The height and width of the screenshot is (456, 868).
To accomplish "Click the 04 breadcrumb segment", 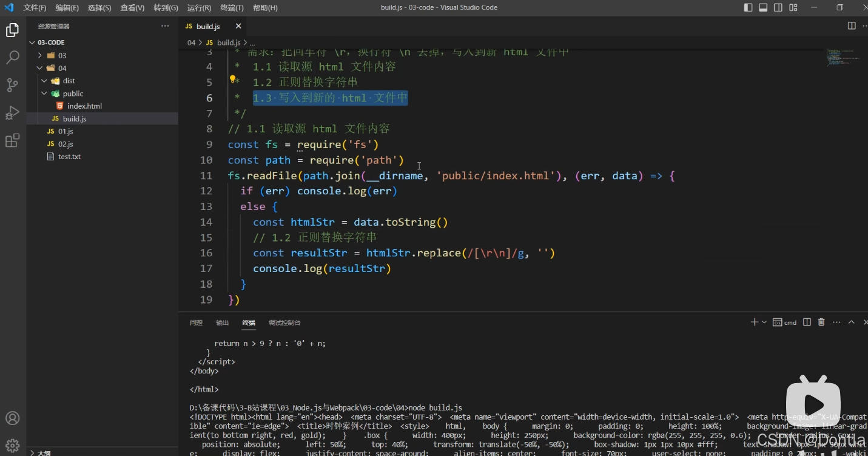I will (x=191, y=43).
